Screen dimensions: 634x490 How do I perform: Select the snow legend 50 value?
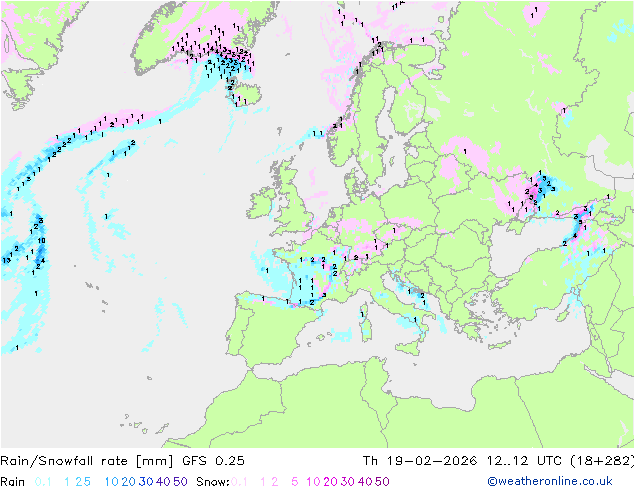(x=382, y=482)
